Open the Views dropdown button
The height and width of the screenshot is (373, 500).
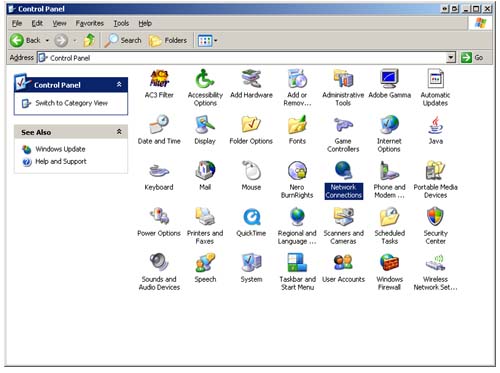coord(207,41)
